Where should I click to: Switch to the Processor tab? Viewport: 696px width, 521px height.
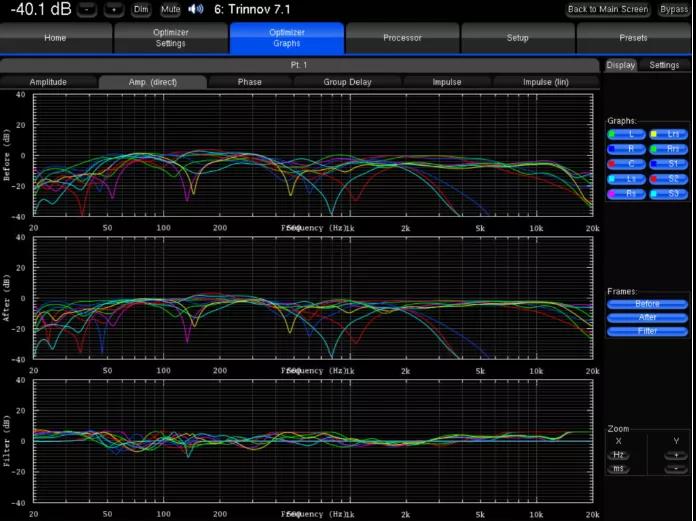coord(402,38)
